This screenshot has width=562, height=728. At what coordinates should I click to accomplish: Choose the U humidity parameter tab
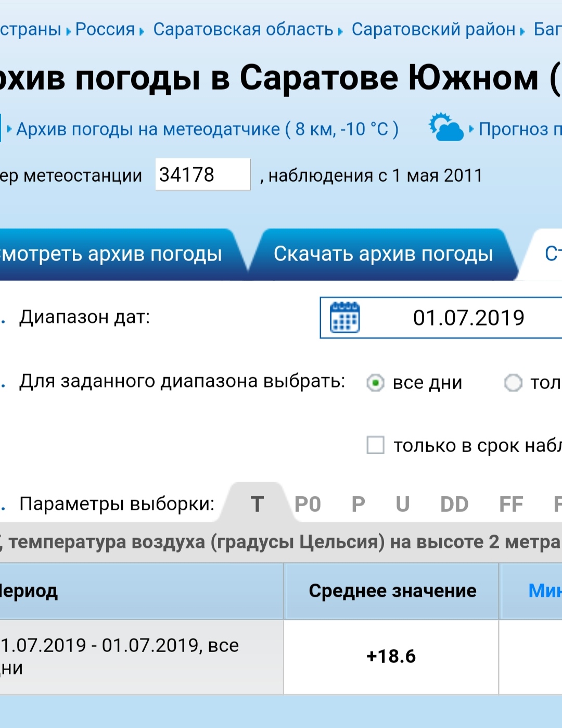coord(403,504)
